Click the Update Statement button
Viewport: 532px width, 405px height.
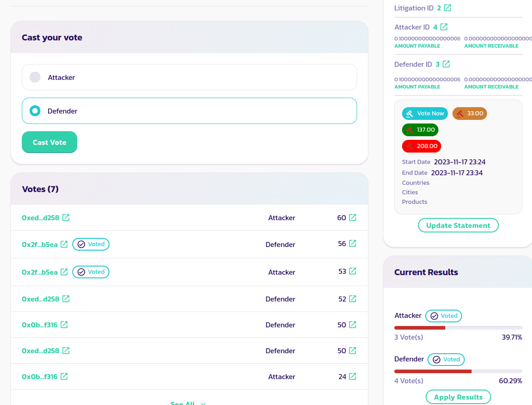(458, 225)
